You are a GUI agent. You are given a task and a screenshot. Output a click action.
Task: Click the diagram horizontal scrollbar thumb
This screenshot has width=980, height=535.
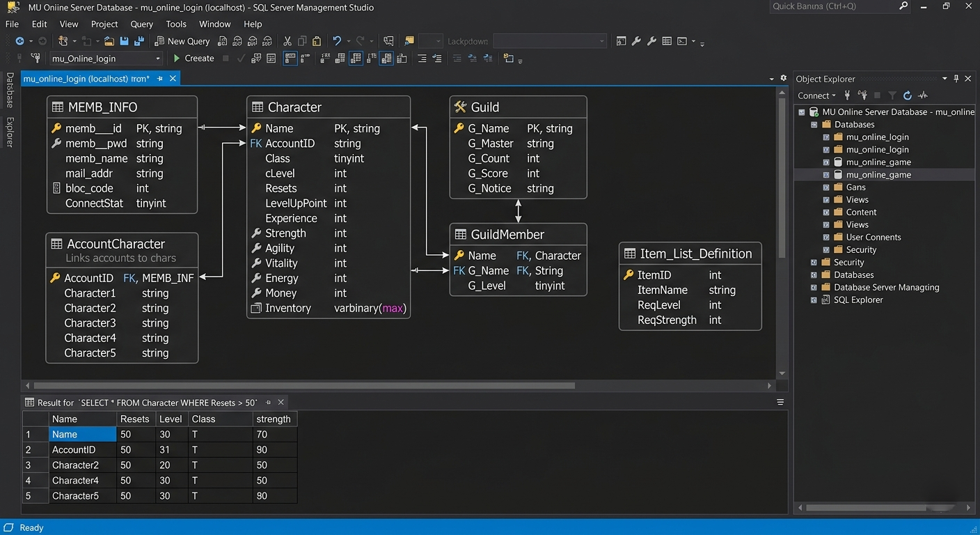coord(304,385)
